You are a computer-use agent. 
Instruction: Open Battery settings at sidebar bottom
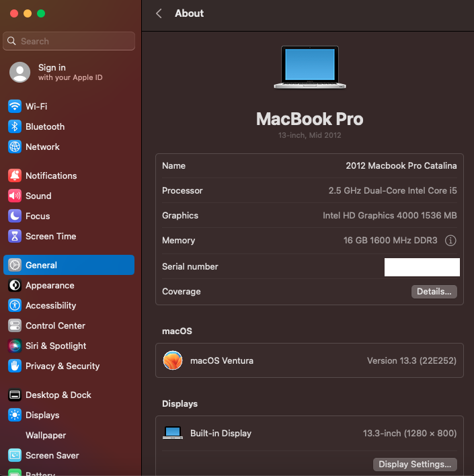click(40, 473)
